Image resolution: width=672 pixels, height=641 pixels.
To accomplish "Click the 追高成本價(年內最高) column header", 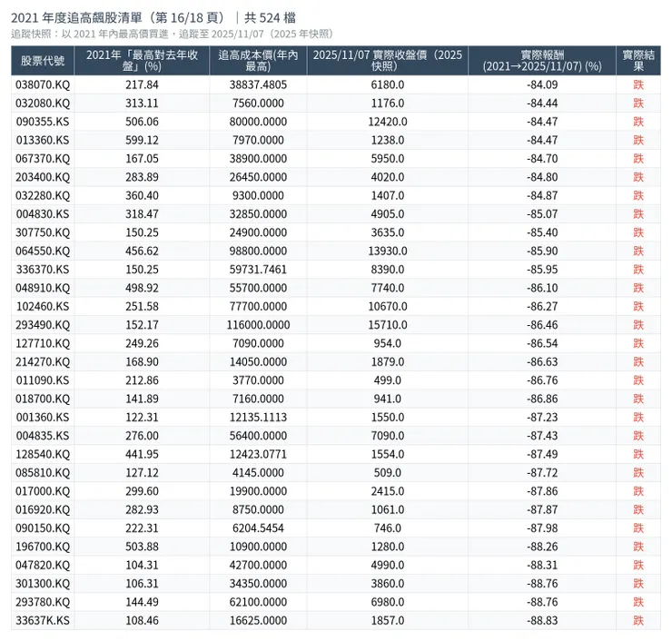I will (x=258, y=61).
